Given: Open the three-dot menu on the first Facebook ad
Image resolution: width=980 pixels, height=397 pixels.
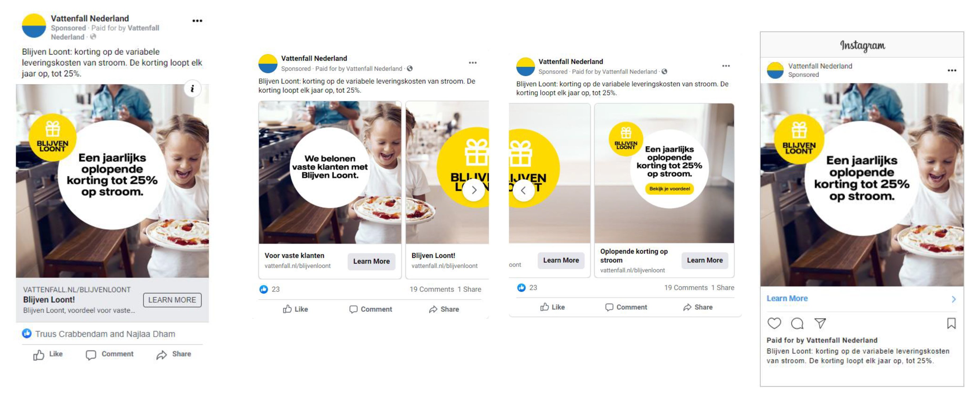Looking at the screenshot, I should (197, 21).
